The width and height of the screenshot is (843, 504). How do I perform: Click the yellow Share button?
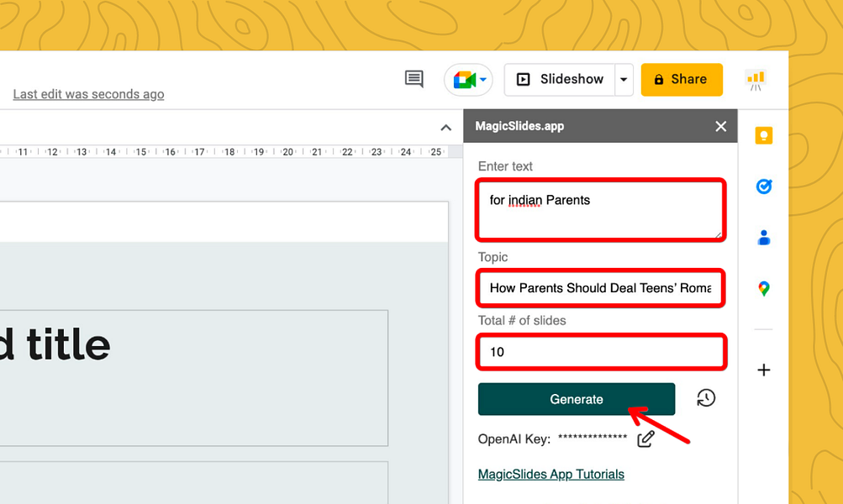(682, 80)
